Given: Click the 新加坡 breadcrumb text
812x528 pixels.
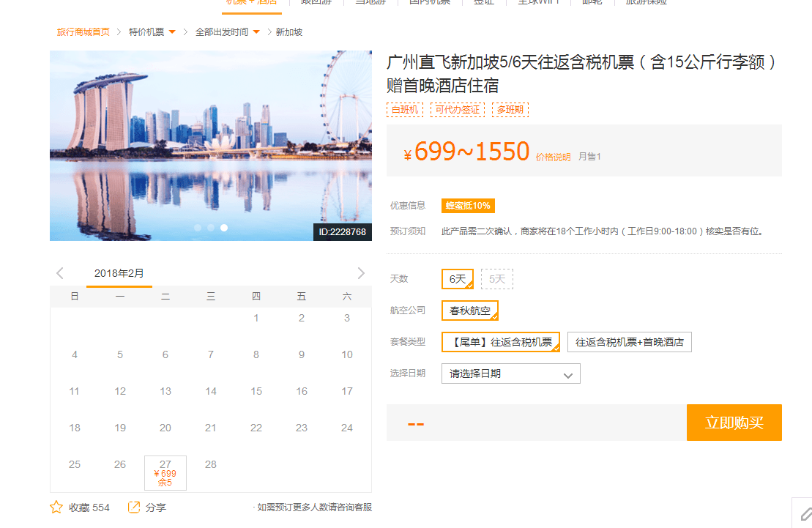Looking at the screenshot, I should pyautogui.click(x=289, y=32).
